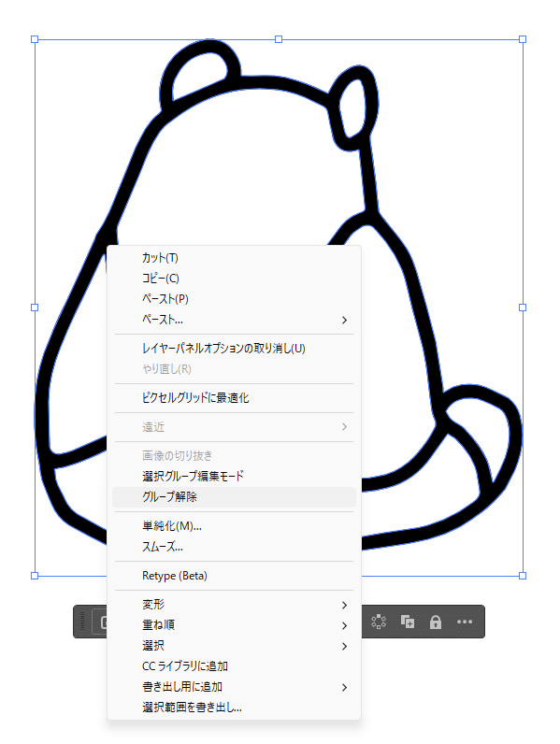
Task: Click the middle-right bounding box handle
Action: point(523,308)
